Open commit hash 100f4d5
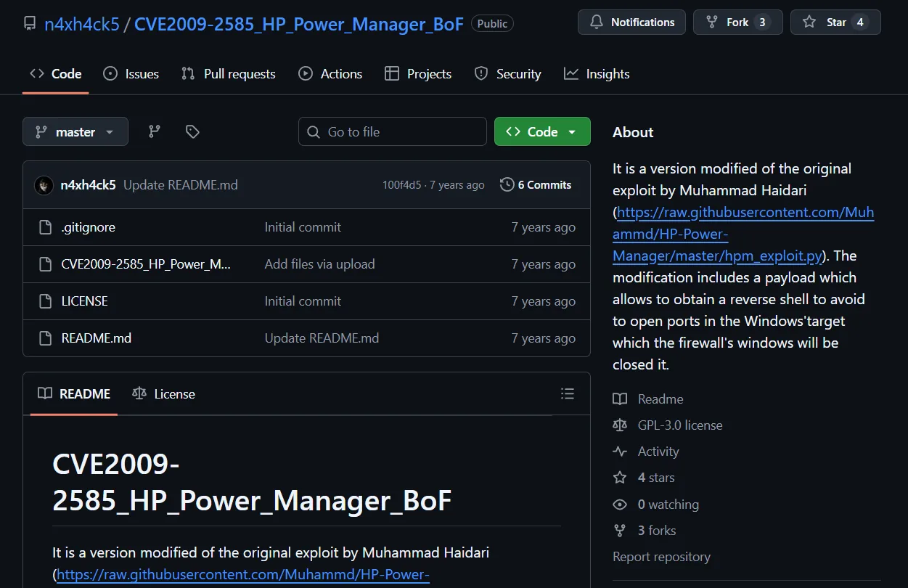Viewport: 908px width, 588px height. 401,185
